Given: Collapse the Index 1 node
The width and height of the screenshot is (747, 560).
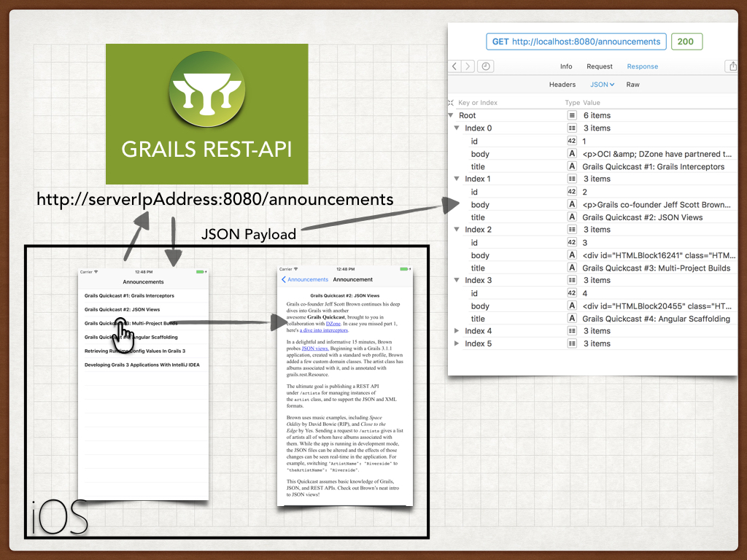Looking at the screenshot, I should pyautogui.click(x=457, y=179).
